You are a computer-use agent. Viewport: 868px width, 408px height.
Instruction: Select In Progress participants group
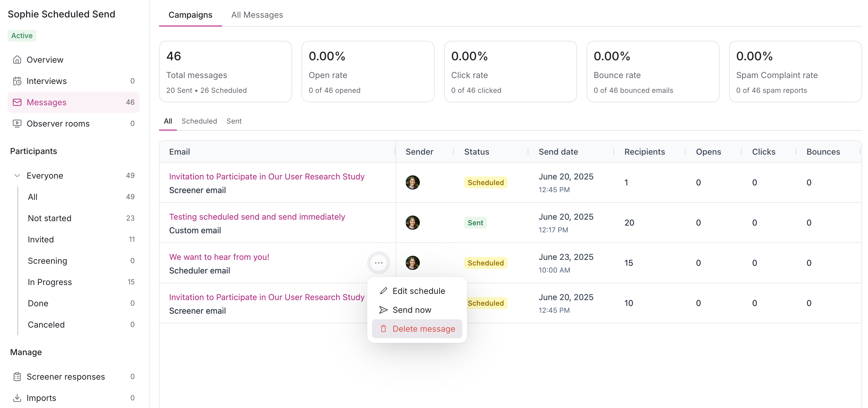(50, 282)
